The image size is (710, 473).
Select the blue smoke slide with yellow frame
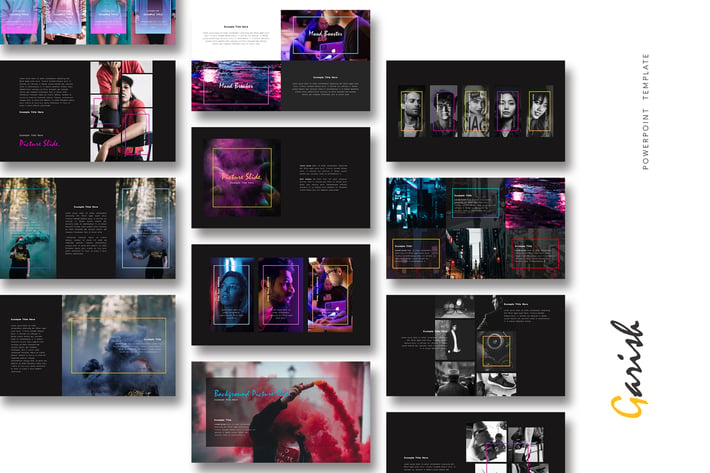[88, 345]
